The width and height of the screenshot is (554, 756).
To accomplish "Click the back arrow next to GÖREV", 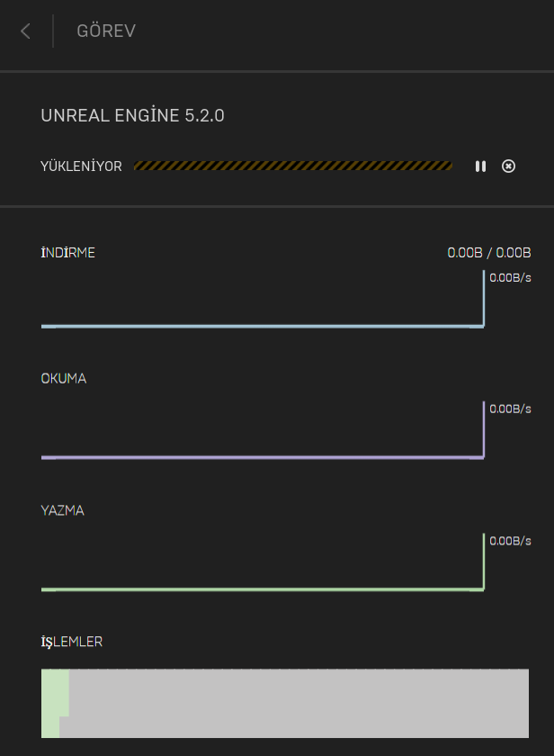I will pos(25,31).
